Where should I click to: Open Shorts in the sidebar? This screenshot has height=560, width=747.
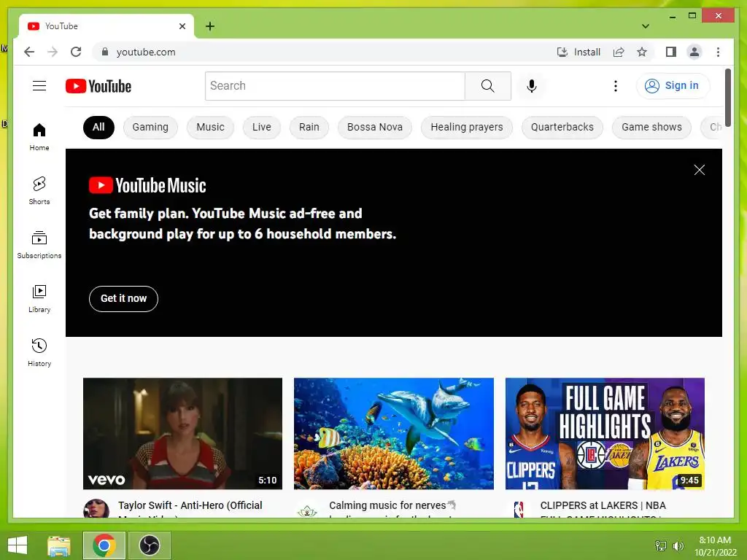(x=39, y=190)
